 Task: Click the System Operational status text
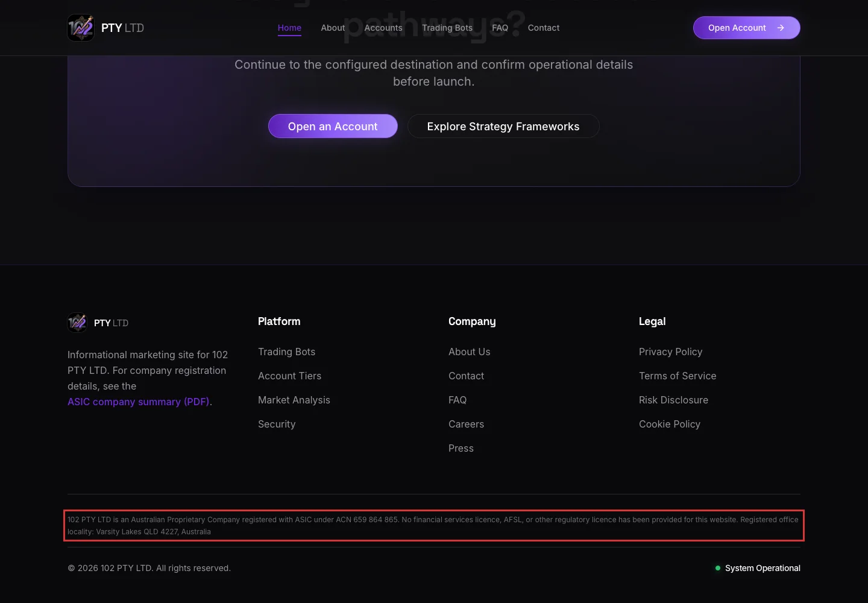click(763, 568)
